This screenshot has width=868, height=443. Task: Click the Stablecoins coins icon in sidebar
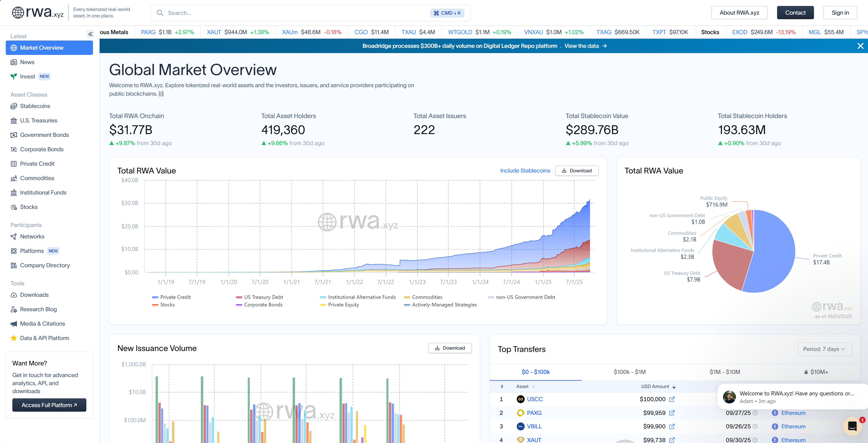[x=14, y=106]
